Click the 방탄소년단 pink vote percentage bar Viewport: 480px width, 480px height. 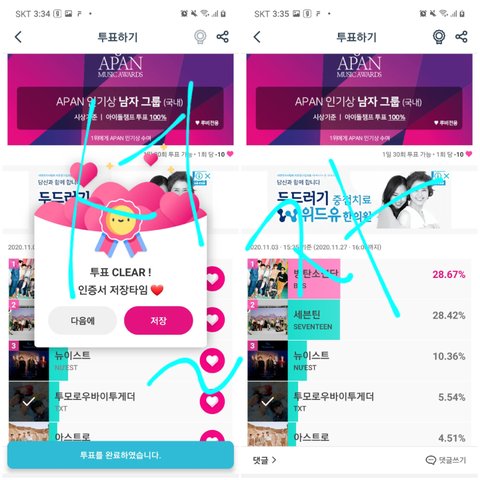point(314,279)
